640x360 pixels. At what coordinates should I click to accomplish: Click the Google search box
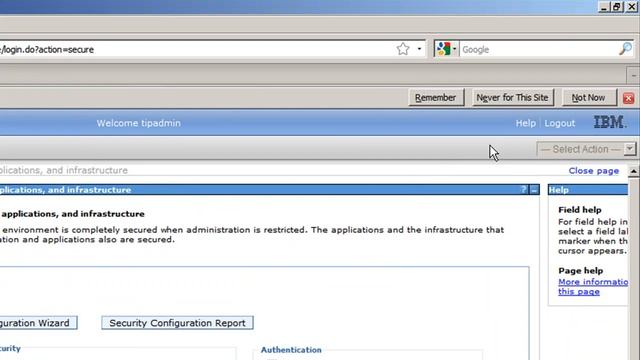(539, 49)
